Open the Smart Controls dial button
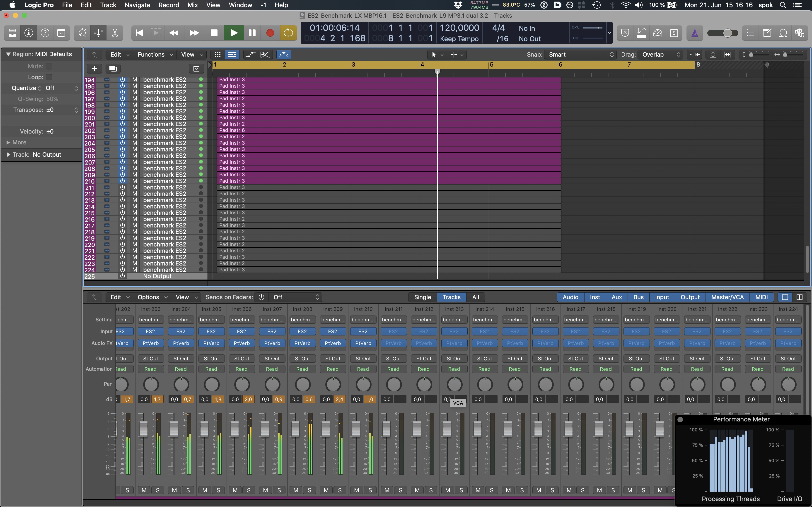 82,33
